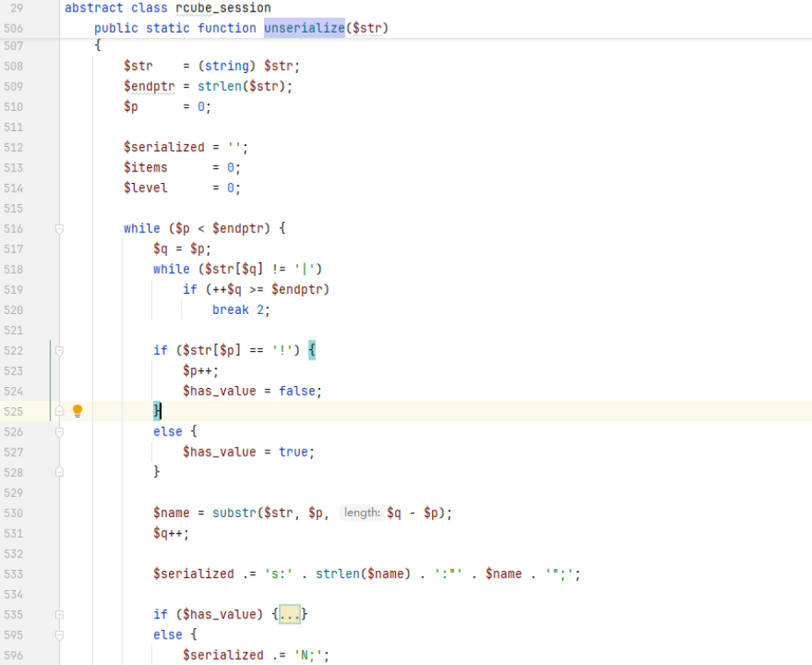Click the fold end marker on line 528

pyautogui.click(x=60, y=471)
